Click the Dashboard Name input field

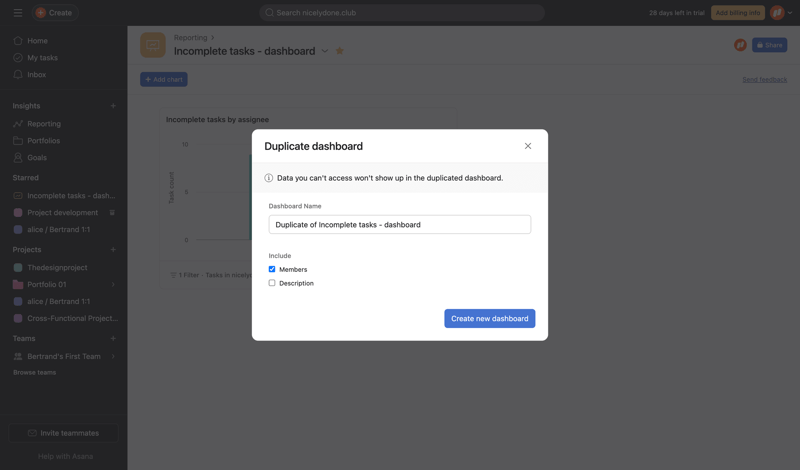point(399,225)
